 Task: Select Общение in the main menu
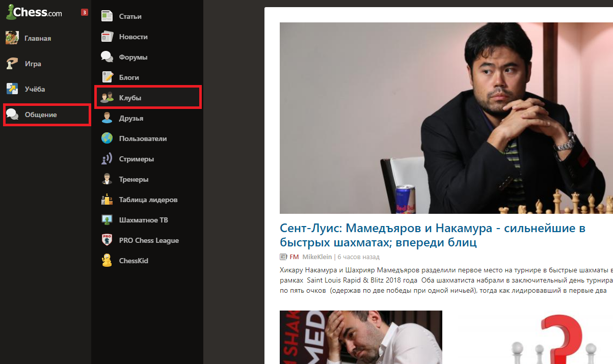click(x=41, y=115)
